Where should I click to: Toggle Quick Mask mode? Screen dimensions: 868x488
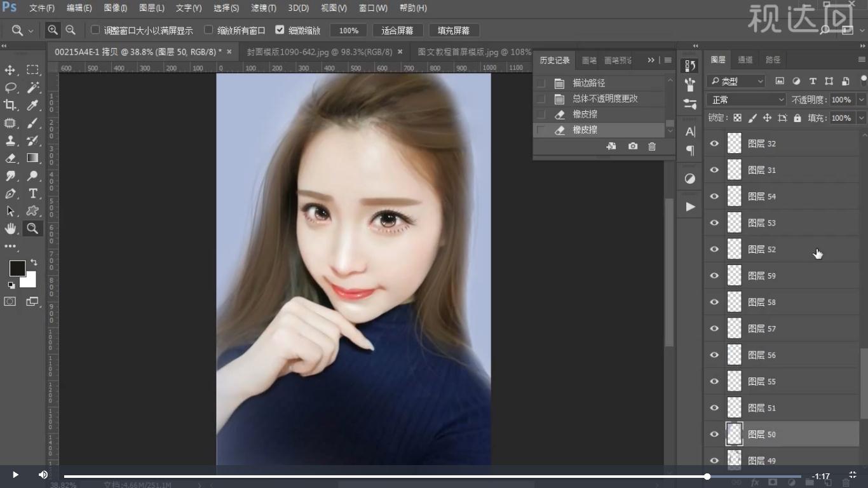tap(10, 302)
